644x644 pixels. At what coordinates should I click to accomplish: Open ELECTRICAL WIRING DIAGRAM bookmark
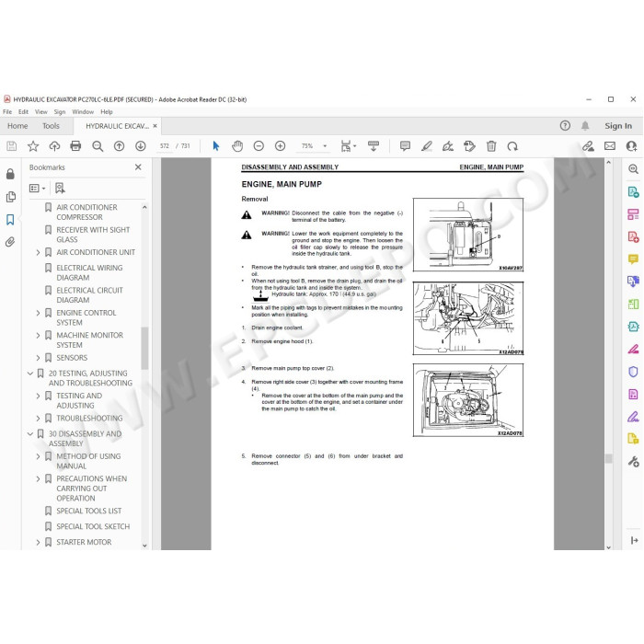89,272
